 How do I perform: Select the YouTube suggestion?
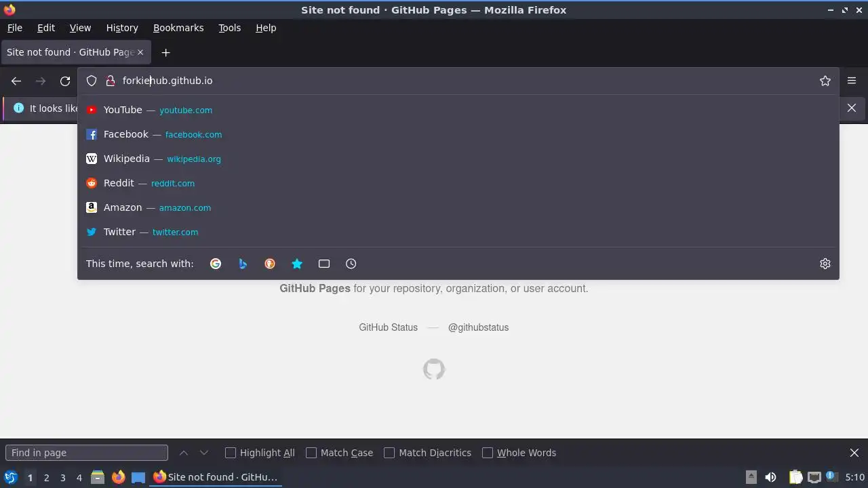[458, 110]
